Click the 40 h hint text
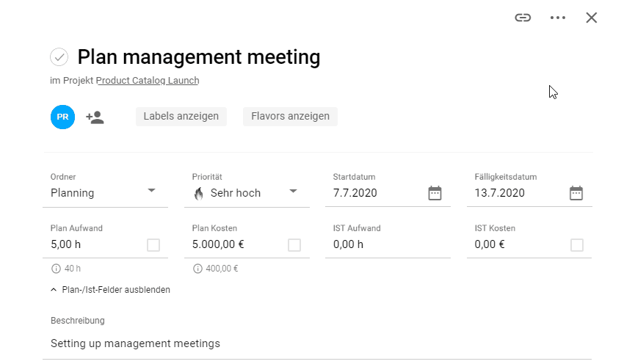 (x=73, y=269)
